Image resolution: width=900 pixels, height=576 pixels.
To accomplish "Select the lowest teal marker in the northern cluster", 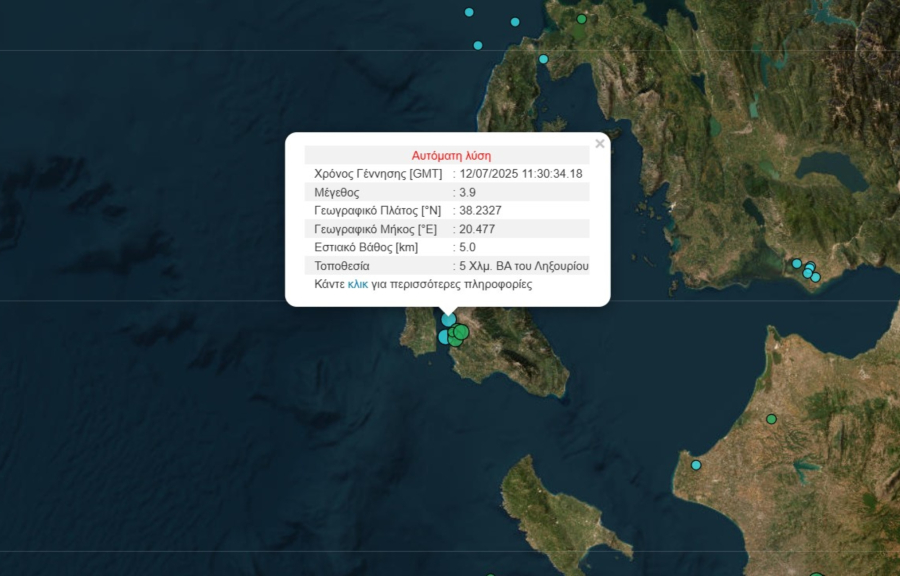I will click(x=544, y=59).
